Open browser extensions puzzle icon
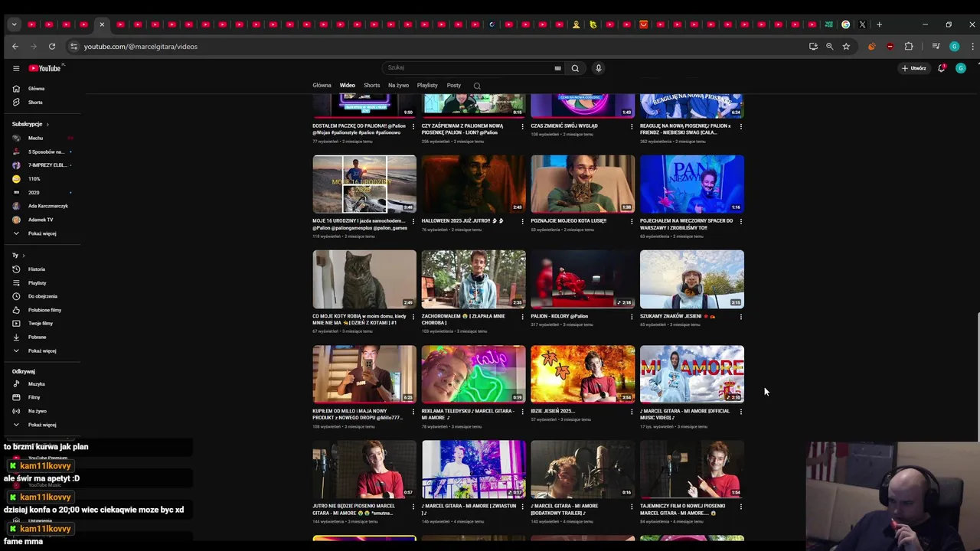 [x=909, y=47]
